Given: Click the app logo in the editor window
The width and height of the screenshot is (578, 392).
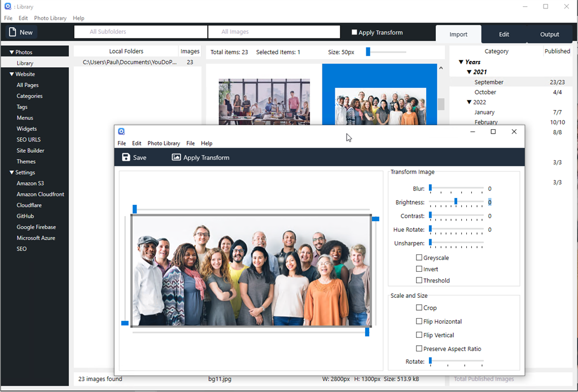Looking at the screenshot, I should click(x=121, y=131).
